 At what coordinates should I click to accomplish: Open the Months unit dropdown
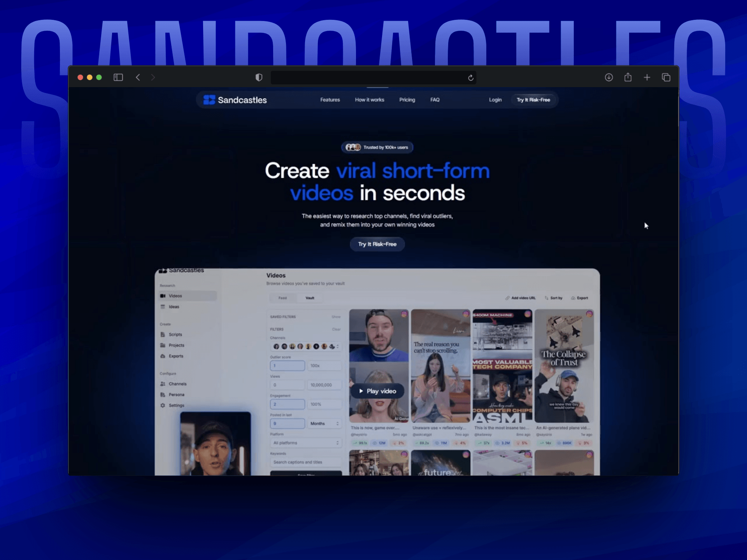click(324, 424)
